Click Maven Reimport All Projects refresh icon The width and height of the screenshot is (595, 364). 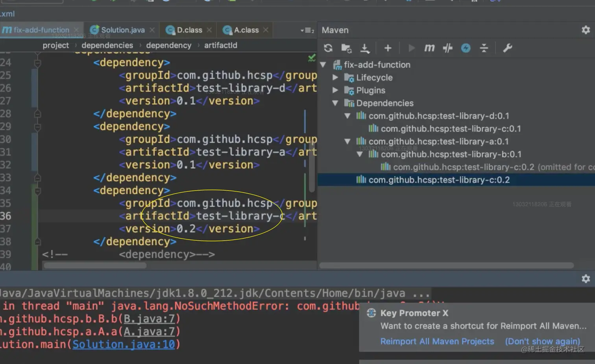[x=328, y=48]
